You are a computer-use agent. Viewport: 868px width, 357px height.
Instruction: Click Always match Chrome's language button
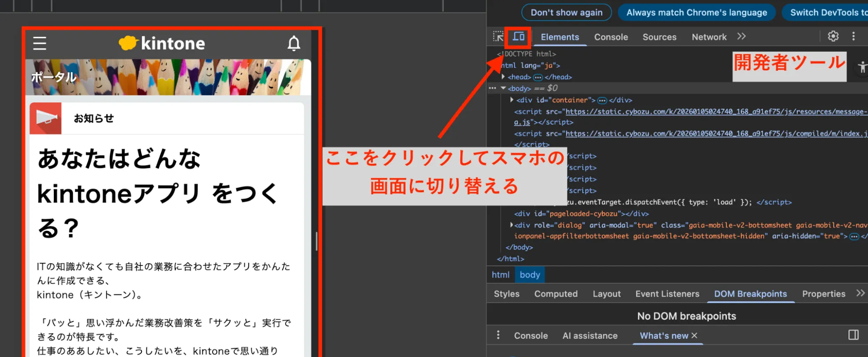[x=696, y=13]
